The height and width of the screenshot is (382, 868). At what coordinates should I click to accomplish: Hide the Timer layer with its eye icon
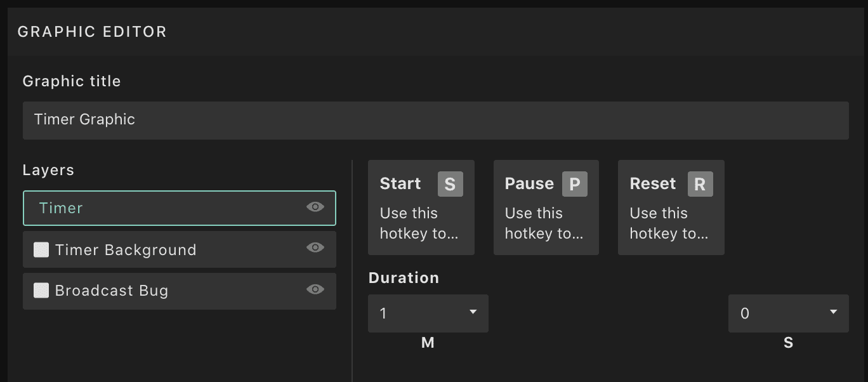tap(315, 207)
